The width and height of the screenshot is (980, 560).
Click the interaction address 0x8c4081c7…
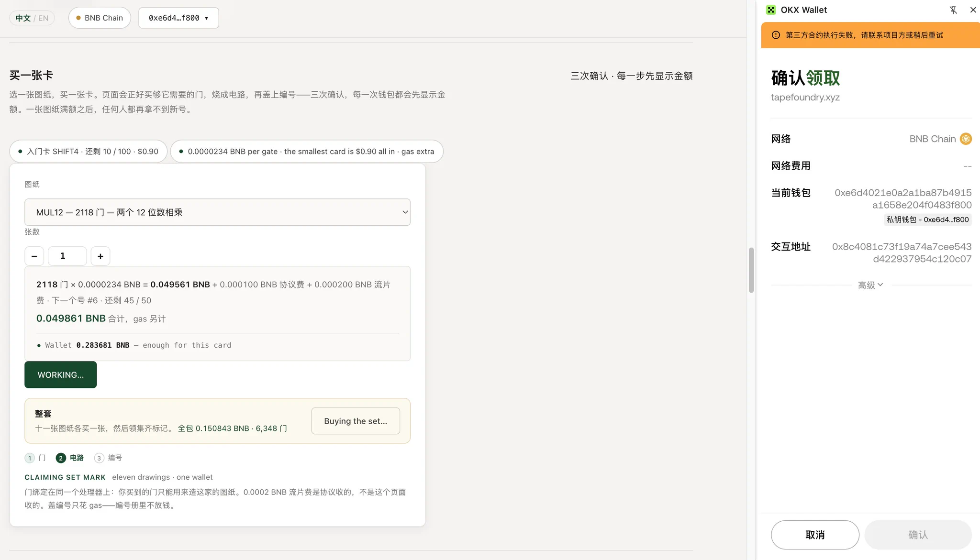902,253
